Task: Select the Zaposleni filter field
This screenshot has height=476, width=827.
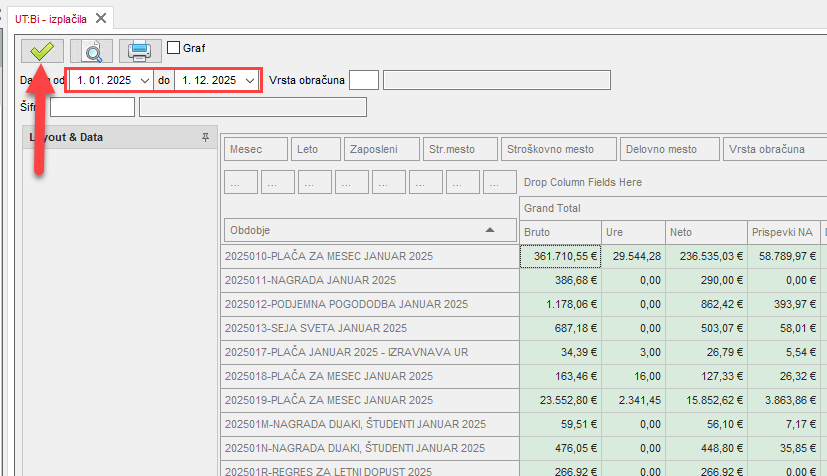Action: tap(381, 149)
